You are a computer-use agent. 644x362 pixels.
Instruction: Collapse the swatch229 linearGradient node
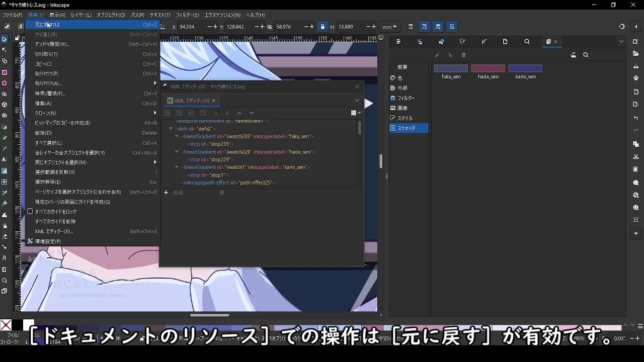(x=177, y=152)
